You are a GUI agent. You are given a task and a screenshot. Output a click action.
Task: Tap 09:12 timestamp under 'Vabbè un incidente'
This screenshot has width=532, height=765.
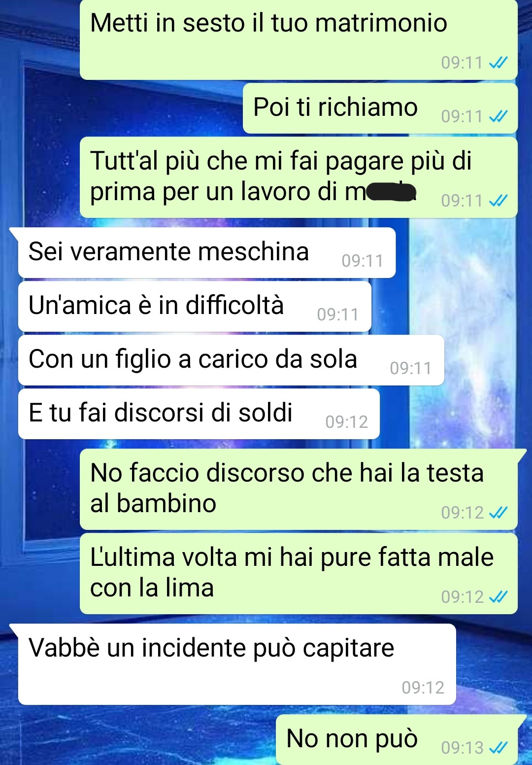point(423,687)
